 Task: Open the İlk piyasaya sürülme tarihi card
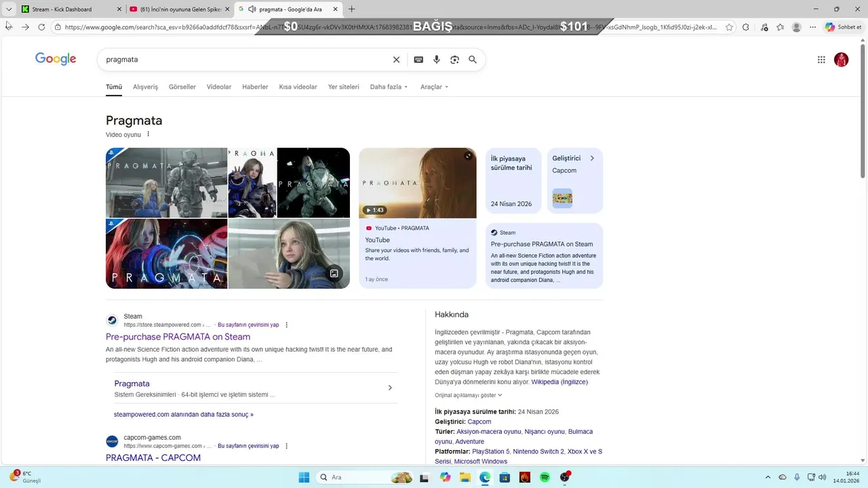point(513,181)
